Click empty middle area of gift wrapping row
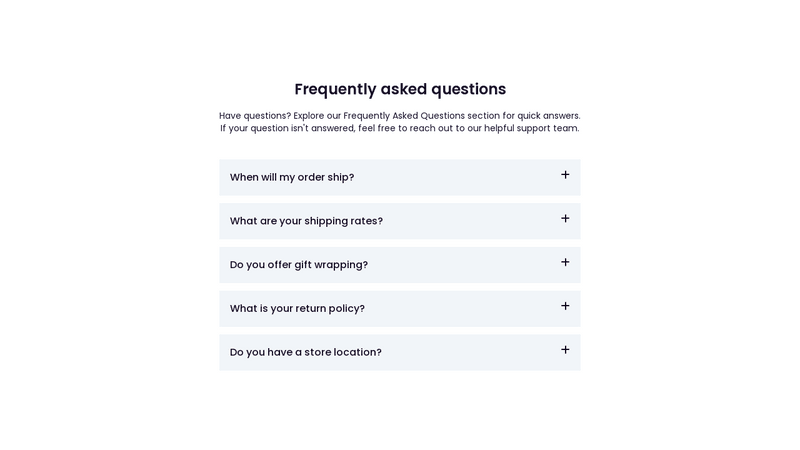 point(460,265)
